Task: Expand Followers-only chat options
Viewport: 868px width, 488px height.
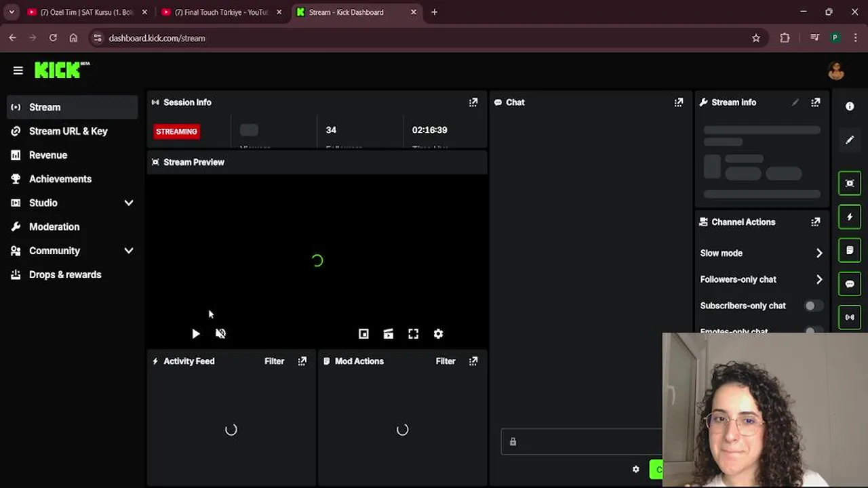Action: [x=819, y=279]
